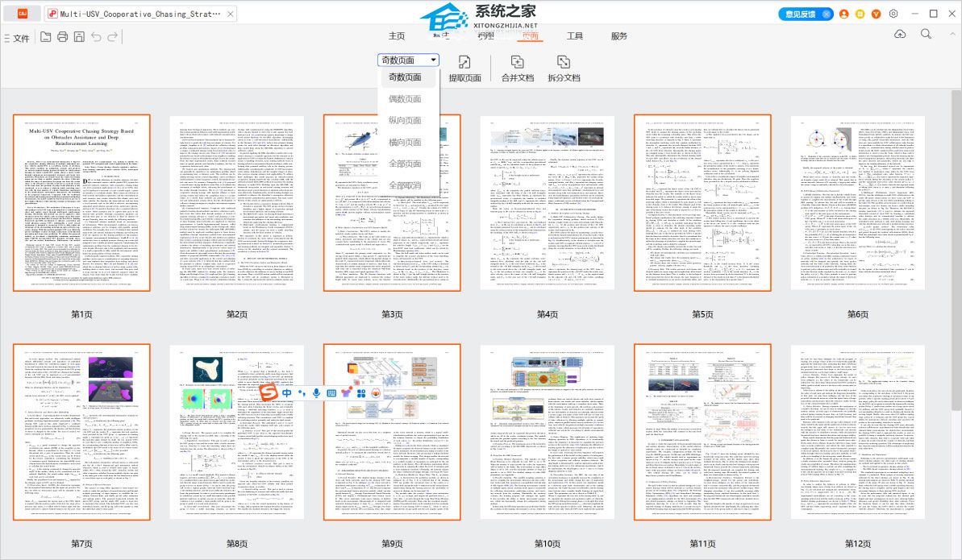Open the 奇数页面 page selection dropdown
The image size is (962, 560).
click(x=410, y=60)
